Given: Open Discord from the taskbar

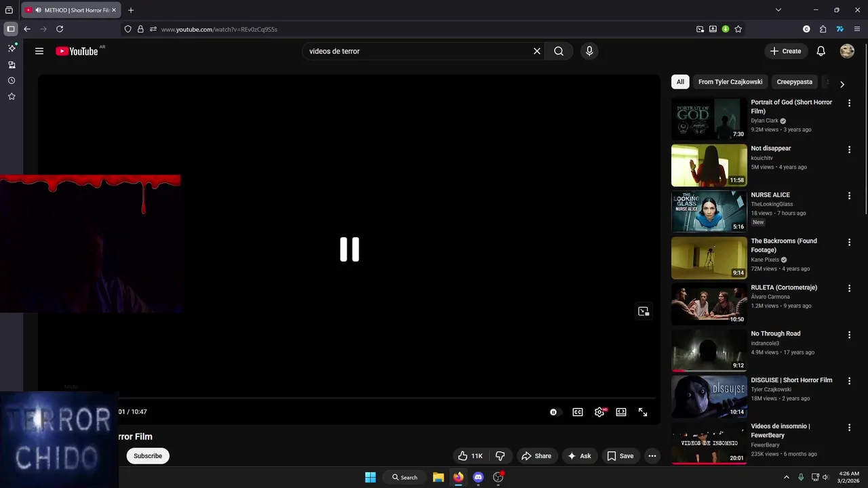Looking at the screenshot, I should click(x=478, y=477).
